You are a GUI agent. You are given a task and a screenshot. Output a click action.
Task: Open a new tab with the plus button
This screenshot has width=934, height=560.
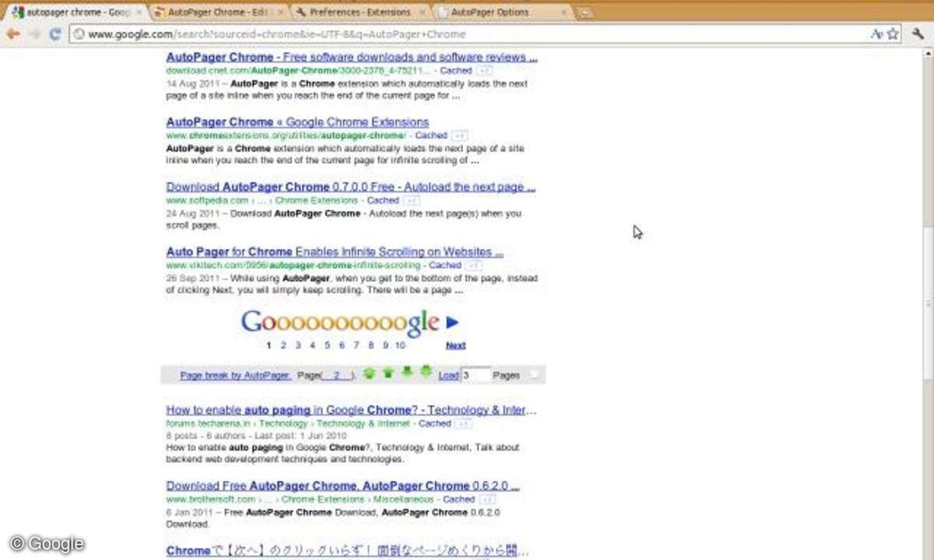coord(585,12)
